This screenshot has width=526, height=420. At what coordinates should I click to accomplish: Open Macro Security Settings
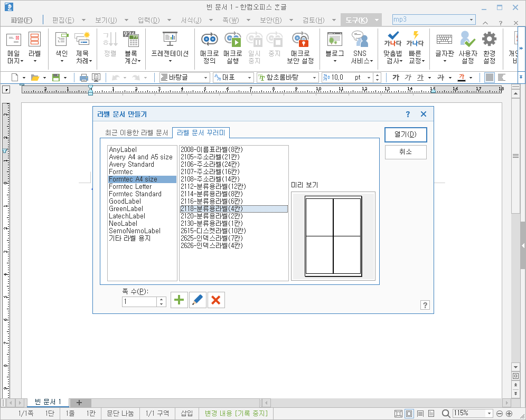pos(300,48)
